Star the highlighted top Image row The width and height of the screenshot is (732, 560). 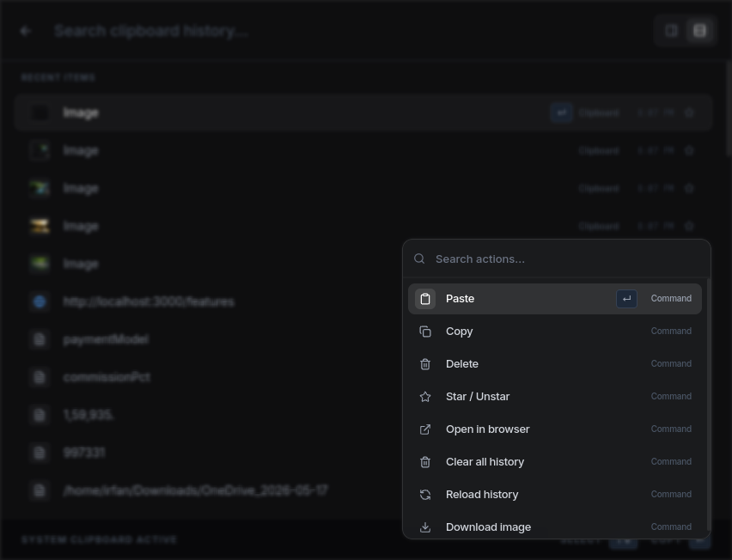click(689, 113)
